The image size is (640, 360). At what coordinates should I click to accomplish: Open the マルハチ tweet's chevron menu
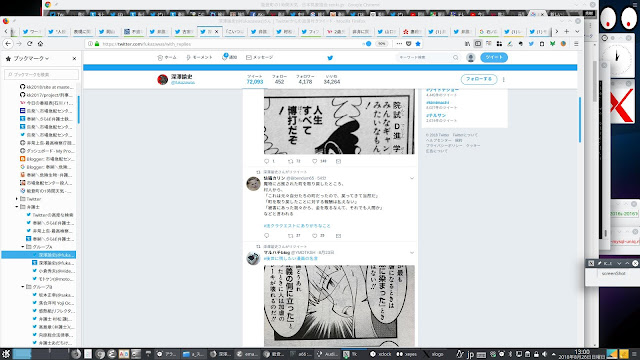click(411, 253)
